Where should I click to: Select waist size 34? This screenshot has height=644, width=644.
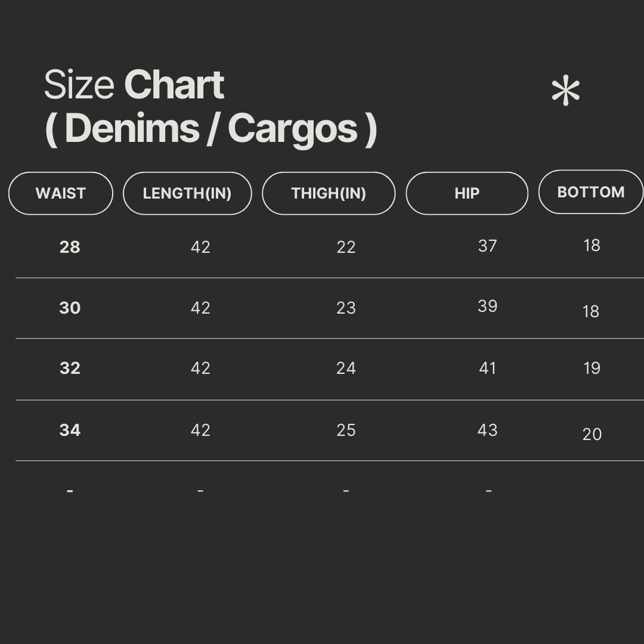[70, 430]
